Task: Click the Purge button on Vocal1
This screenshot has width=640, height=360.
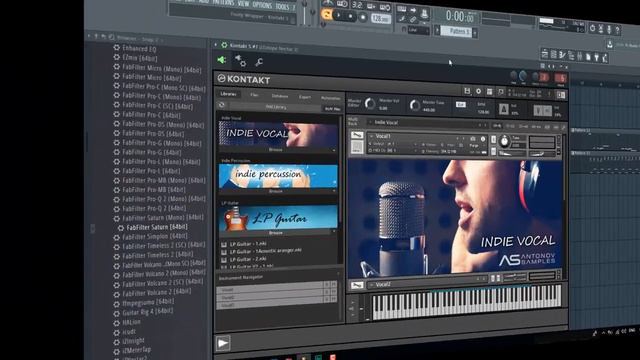Action: pos(473,146)
